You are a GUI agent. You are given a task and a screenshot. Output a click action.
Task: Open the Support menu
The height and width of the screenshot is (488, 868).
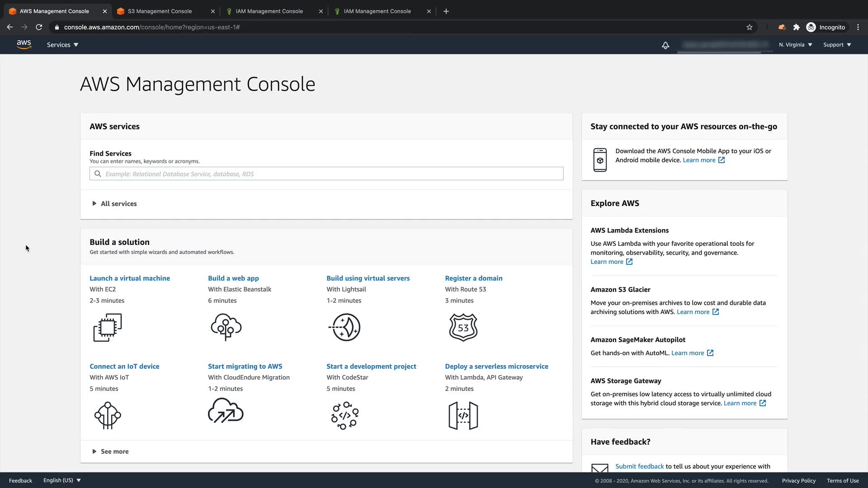coord(837,45)
